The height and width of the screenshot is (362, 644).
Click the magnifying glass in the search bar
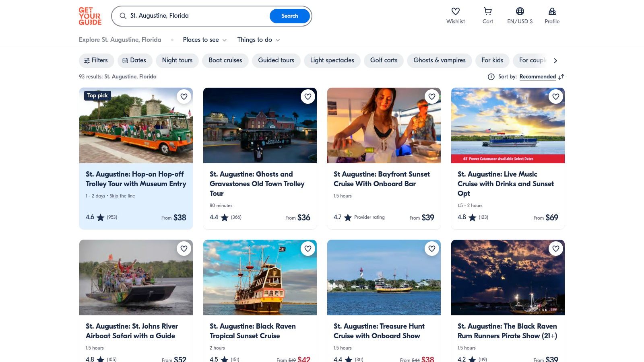(123, 16)
